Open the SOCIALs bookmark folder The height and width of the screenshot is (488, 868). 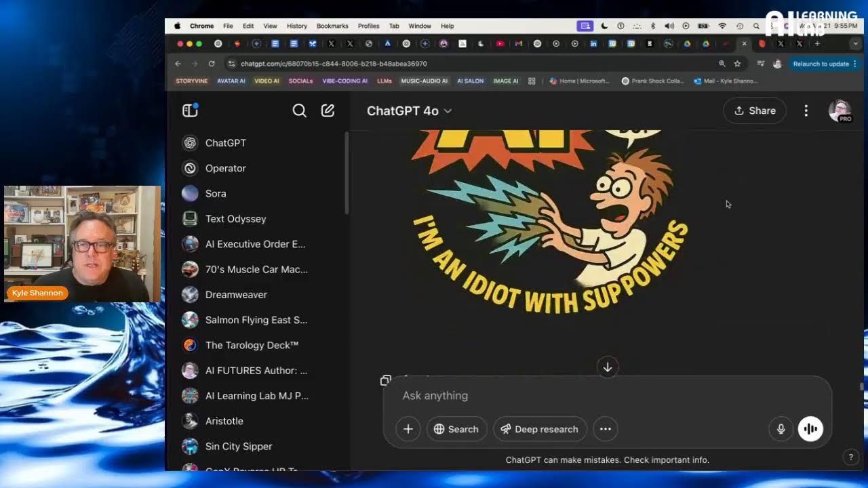coord(300,81)
